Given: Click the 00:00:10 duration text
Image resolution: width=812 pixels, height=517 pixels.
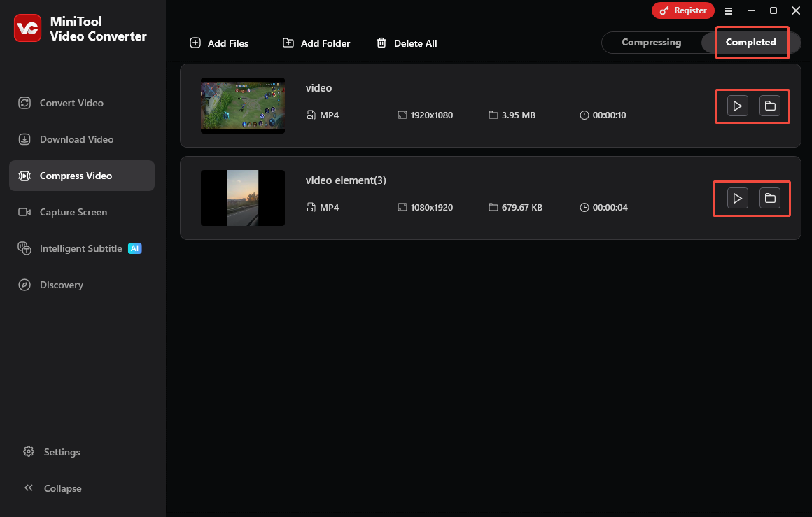Looking at the screenshot, I should 610,115.
